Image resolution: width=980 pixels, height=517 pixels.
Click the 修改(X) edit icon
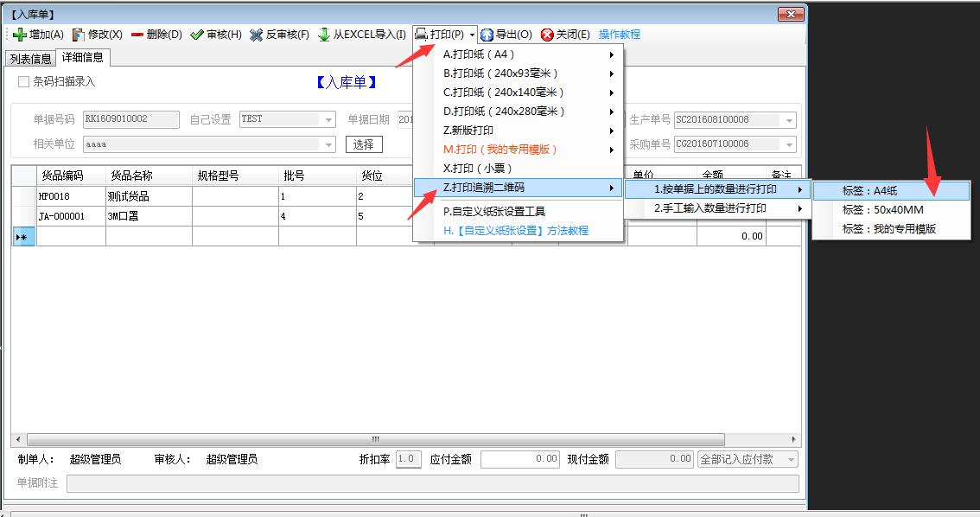(79, 35)
